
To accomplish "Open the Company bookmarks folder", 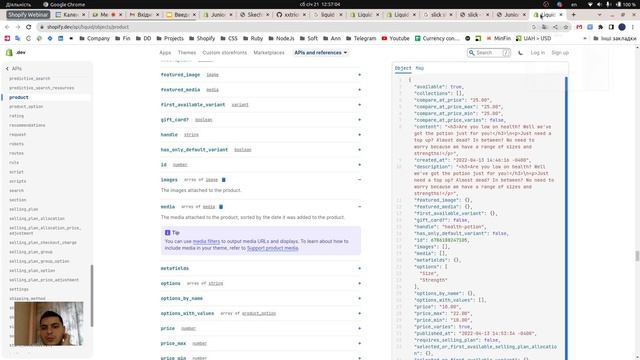I will (x=94, y=38).
